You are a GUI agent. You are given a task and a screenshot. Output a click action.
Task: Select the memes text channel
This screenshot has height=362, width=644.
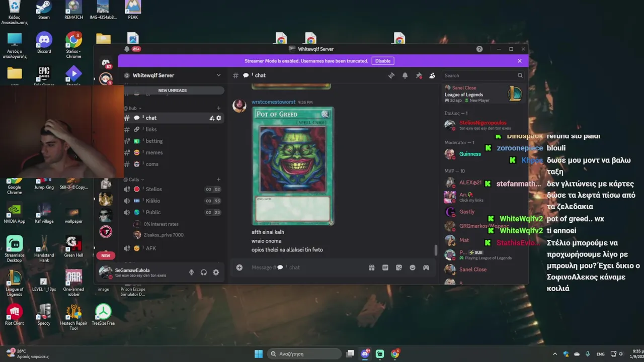click(173, 152)
